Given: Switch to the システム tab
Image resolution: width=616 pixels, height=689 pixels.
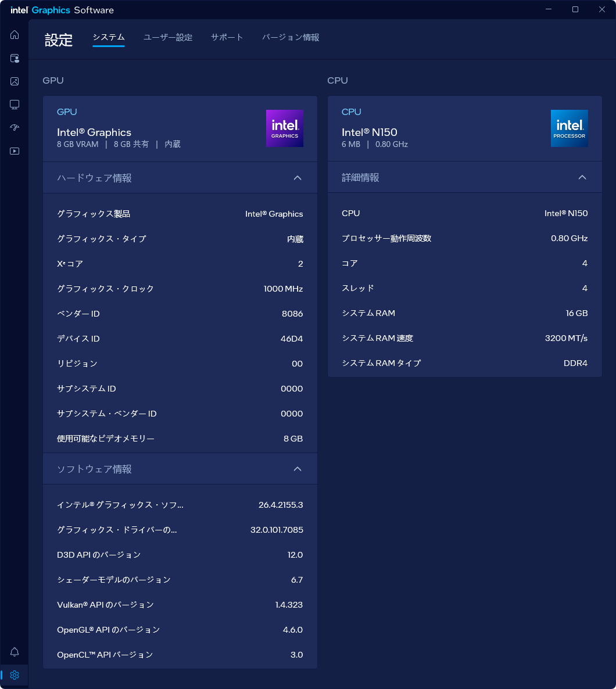Looking at the screenshot, I should pos(109,37).
